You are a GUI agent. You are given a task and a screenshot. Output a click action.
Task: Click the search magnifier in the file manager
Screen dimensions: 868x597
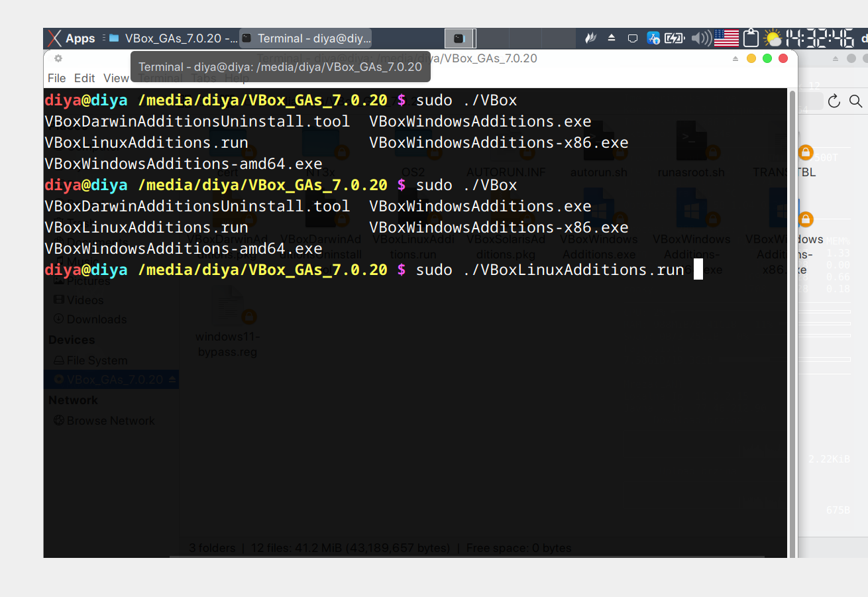[x=855, y=101]
